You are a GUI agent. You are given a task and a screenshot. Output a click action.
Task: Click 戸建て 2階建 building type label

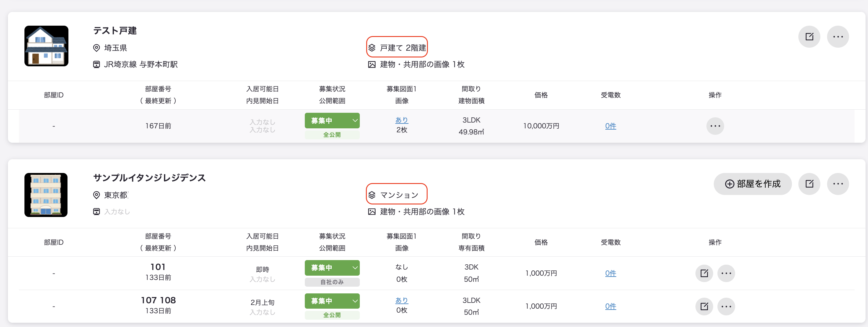point(403,48)
